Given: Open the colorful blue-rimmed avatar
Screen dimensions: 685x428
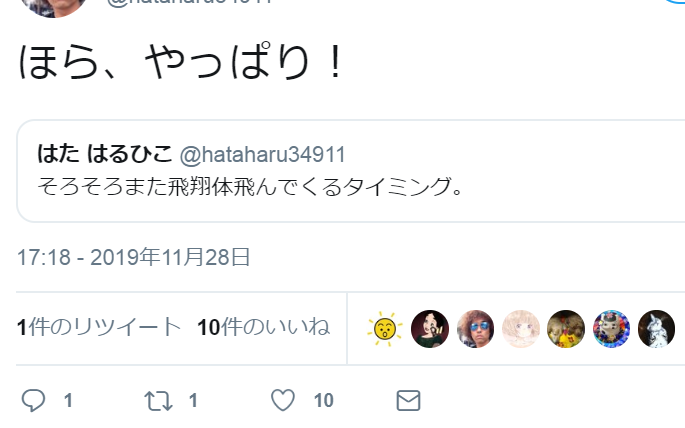Looking at the screenshot, I should click(611, 329).
